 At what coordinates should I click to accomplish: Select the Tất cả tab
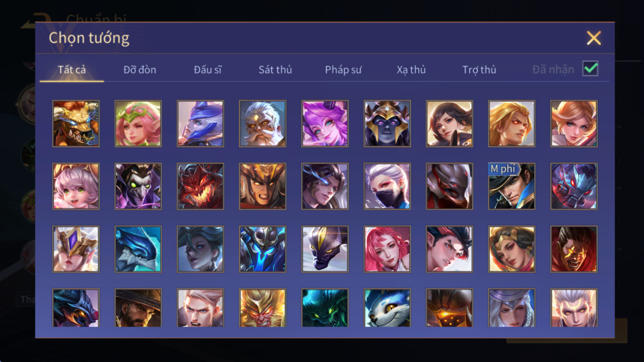point(72,70)
